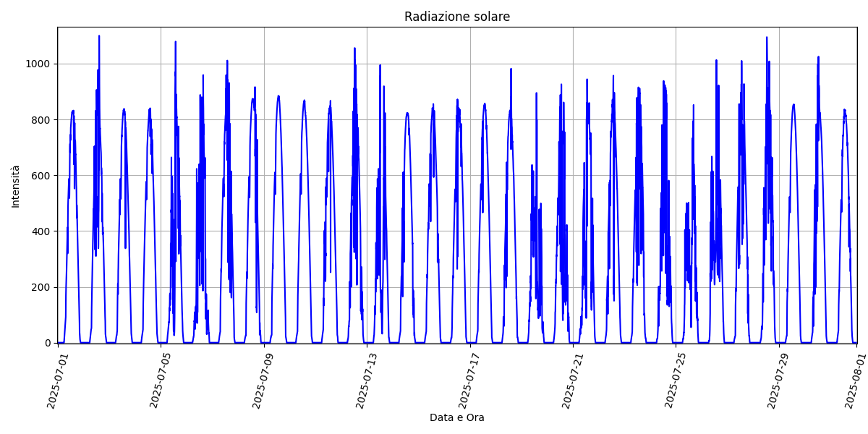868x434 pixels.
Task: Click the x-axis label "Data e Ora"
Action: tap(456, 417)
